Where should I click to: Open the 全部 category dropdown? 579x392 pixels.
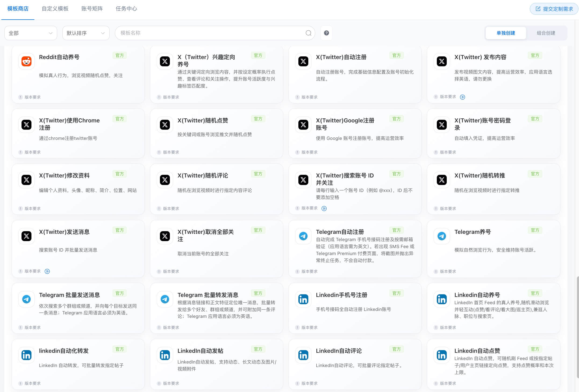coord(31,33)
